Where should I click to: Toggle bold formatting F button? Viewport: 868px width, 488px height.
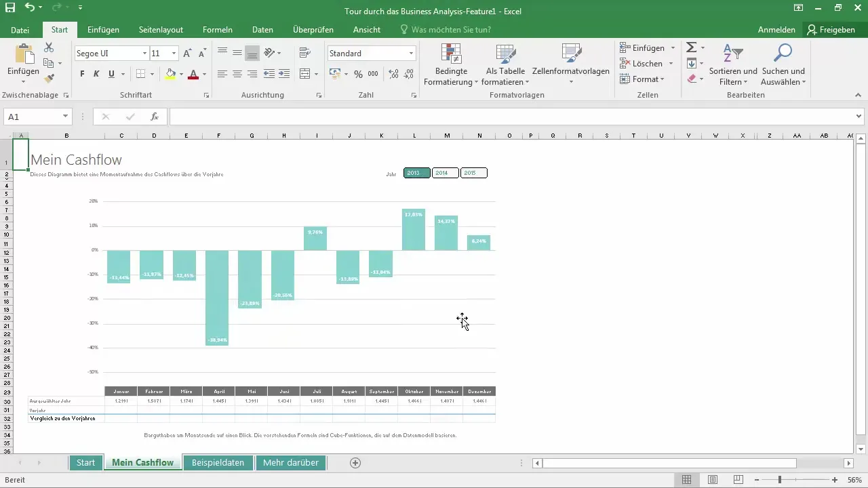[82, 74]
